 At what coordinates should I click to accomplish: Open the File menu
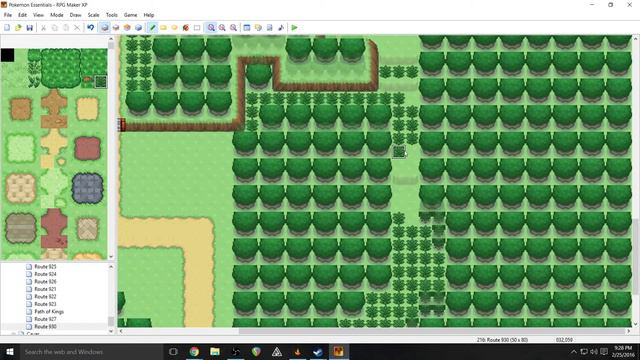coord(8,15)
